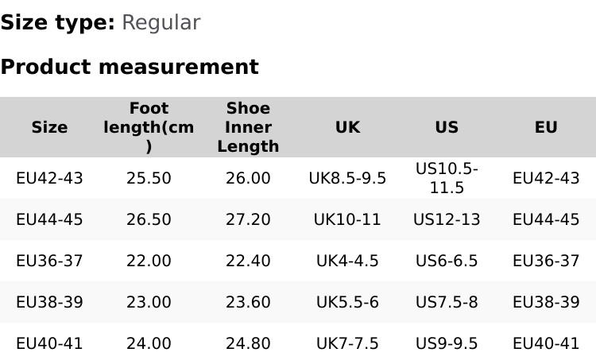596x364 pixels.
Task: Click the US column header
Action: (x=447, y=127)
